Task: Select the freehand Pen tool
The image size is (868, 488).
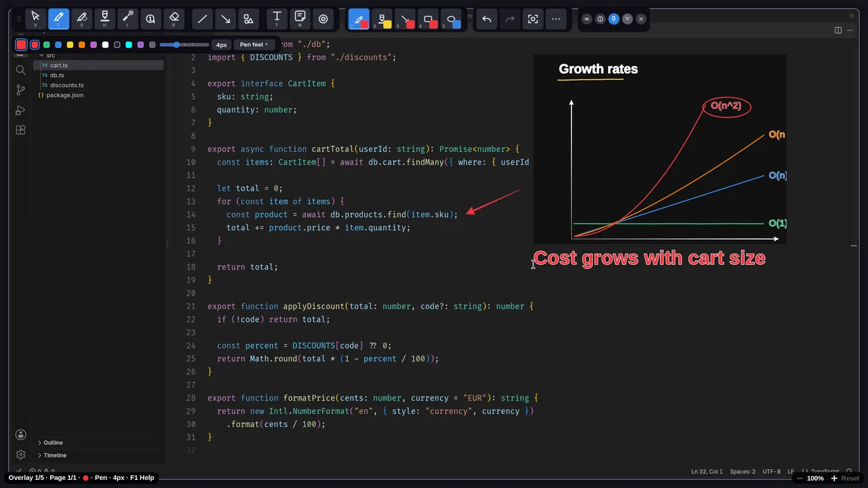Action: point(58,19)
